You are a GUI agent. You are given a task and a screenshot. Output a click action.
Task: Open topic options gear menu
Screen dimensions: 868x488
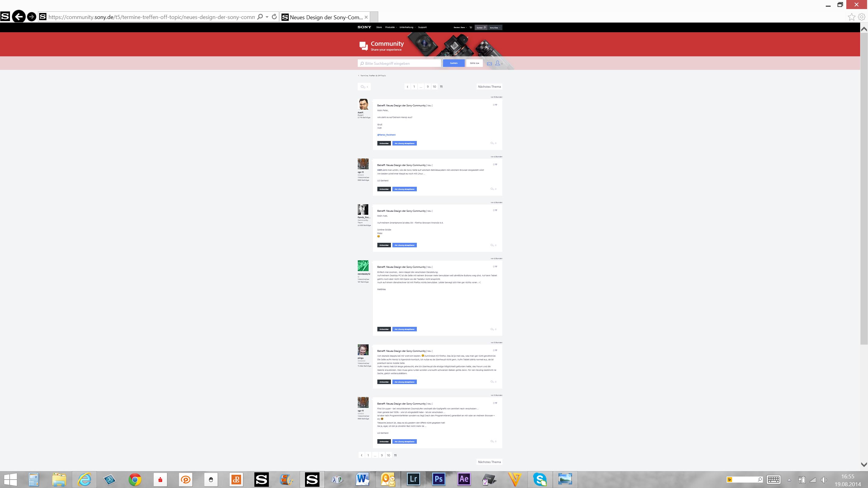[364, 86]
